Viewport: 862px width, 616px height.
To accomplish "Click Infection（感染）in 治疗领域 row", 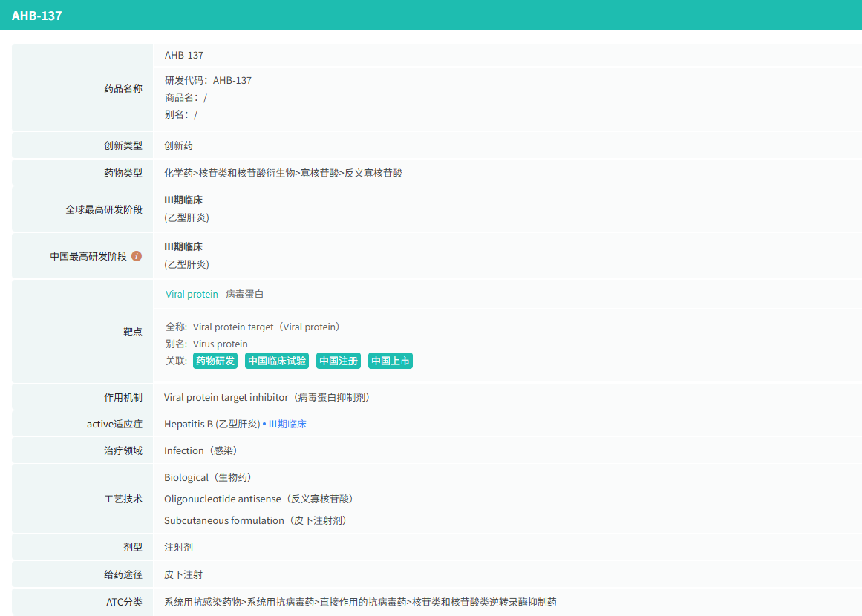I will tap(200, 451).
